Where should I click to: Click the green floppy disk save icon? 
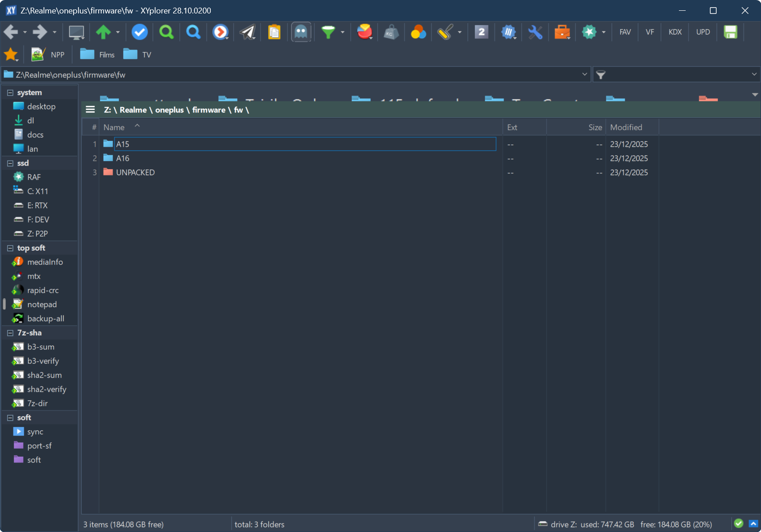click(731, 32)
